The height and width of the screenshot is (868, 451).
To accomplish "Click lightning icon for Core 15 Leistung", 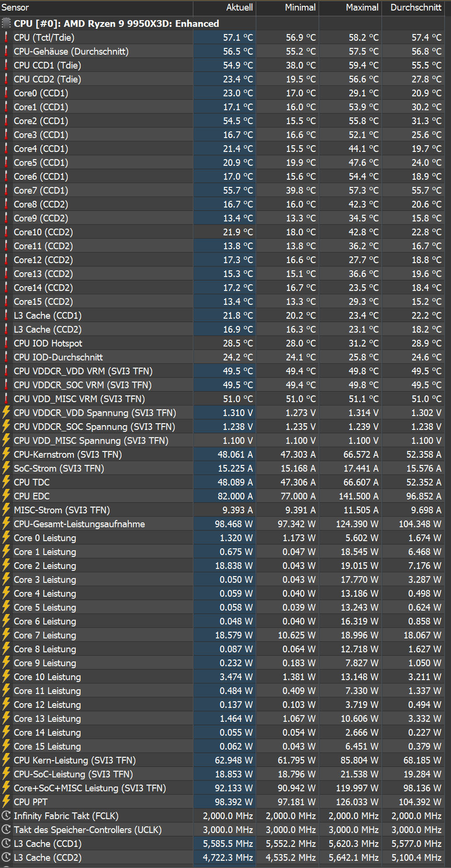I will 6,746.
